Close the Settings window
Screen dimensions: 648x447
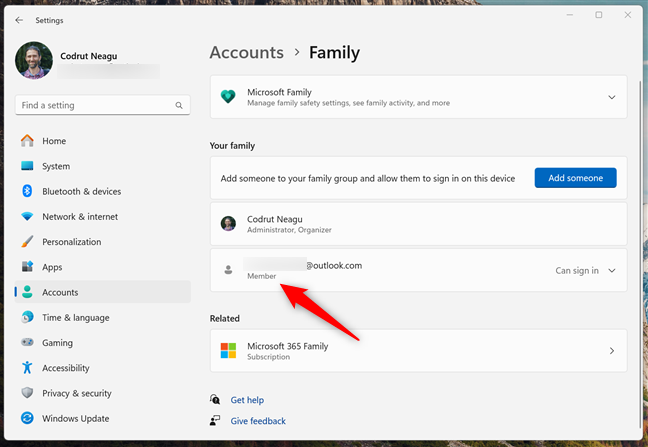point(627,15)
